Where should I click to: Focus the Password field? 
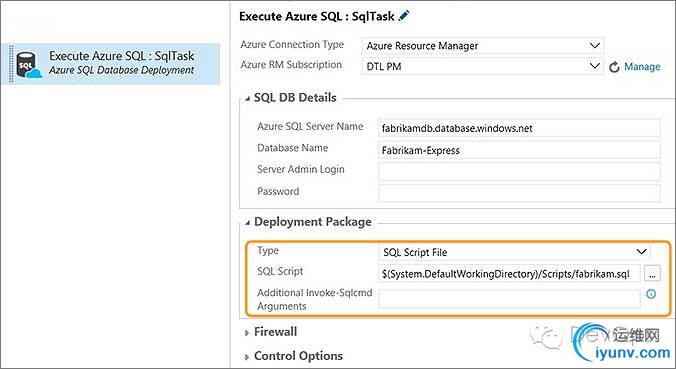(519, 193)
